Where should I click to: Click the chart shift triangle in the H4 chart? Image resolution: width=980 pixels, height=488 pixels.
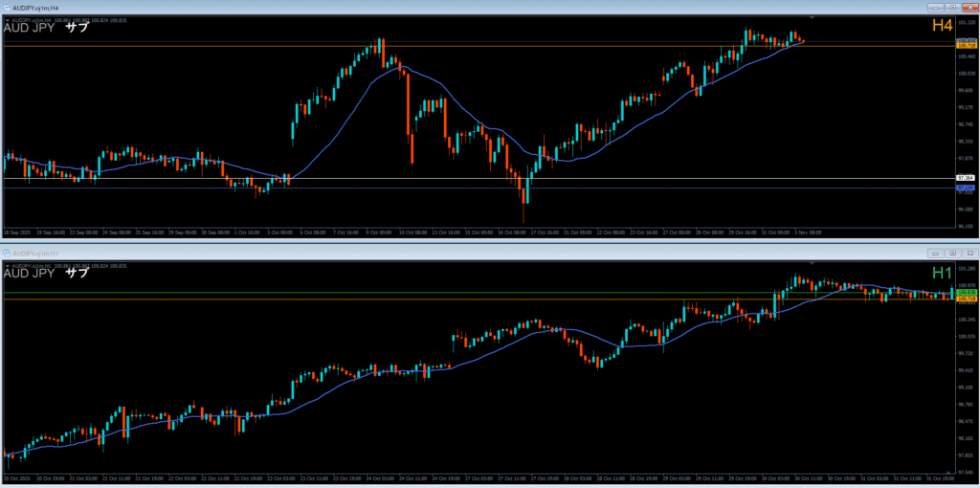click(x=812, y=17)
